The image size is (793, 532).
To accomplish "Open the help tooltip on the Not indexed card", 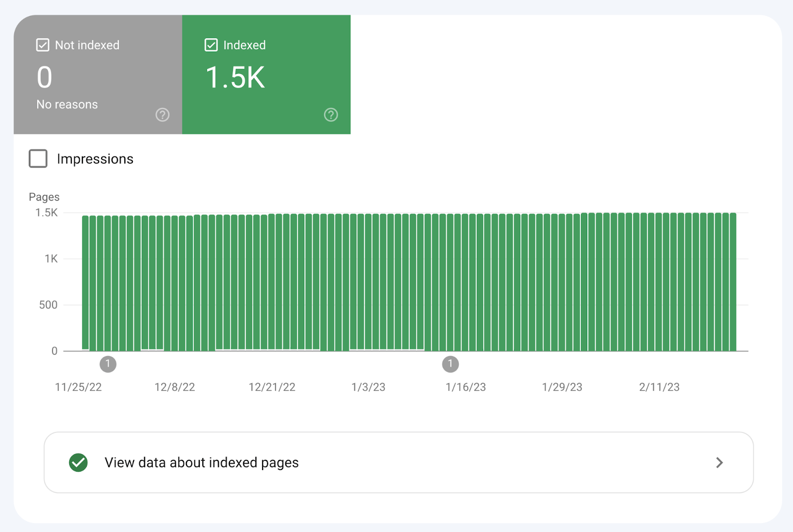I will coord(162,115).
